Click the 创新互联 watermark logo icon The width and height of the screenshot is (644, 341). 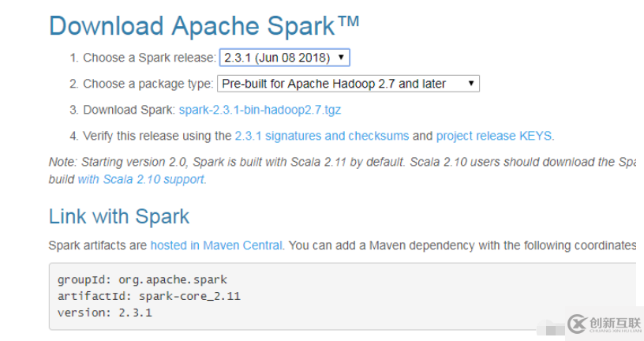[577, 324]
